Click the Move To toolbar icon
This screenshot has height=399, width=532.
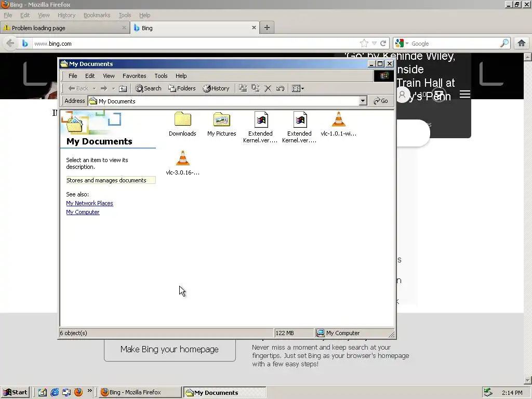click(x=243, y=88)
